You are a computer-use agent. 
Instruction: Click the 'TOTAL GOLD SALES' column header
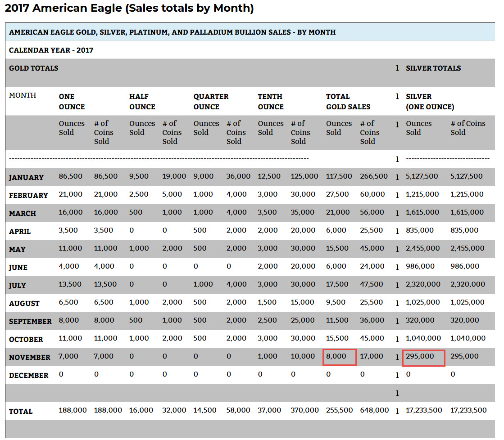[x=348, y=102]
